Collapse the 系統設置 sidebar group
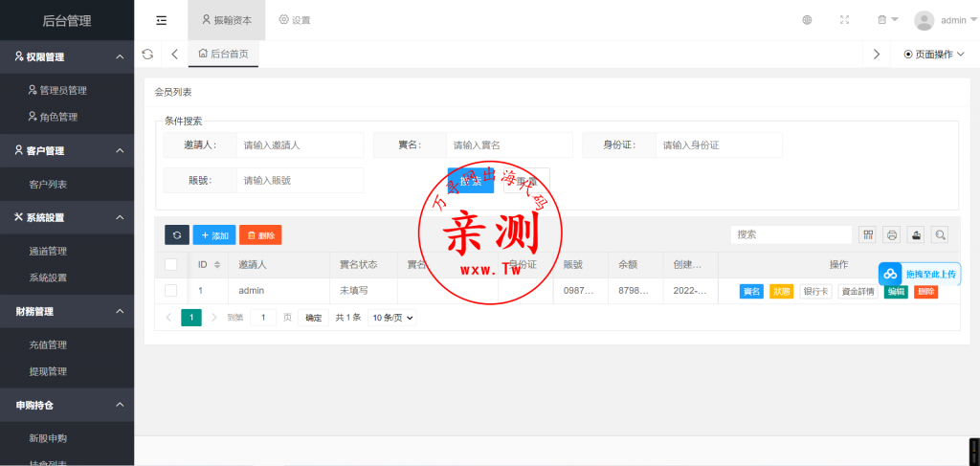The height and width of the screenshot is (466, 980). [67, 217]
